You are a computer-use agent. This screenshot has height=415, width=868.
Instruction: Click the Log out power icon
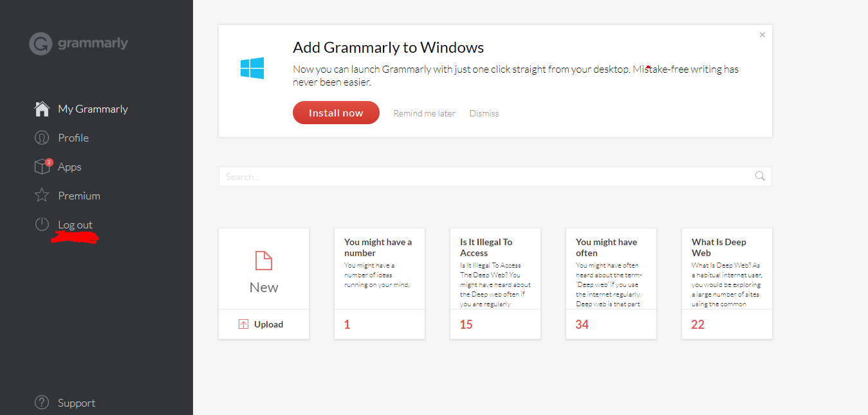(42, 225)
